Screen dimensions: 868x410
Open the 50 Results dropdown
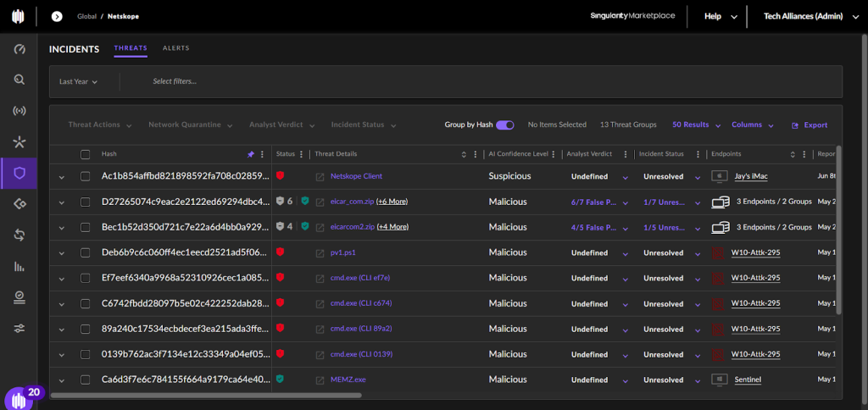pos(697,125)
